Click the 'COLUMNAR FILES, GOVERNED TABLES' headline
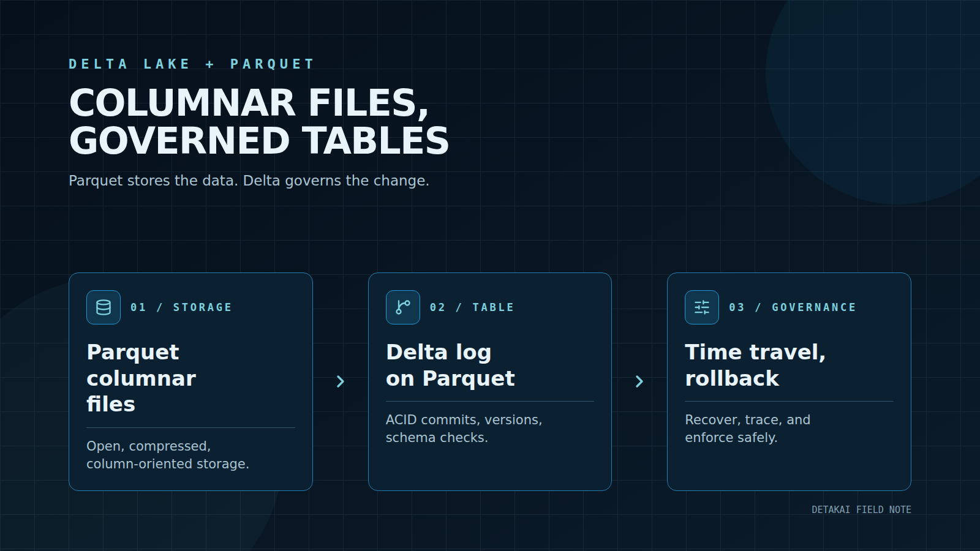Viewport: 980px width, 551px height. click(x=259, y=121)
